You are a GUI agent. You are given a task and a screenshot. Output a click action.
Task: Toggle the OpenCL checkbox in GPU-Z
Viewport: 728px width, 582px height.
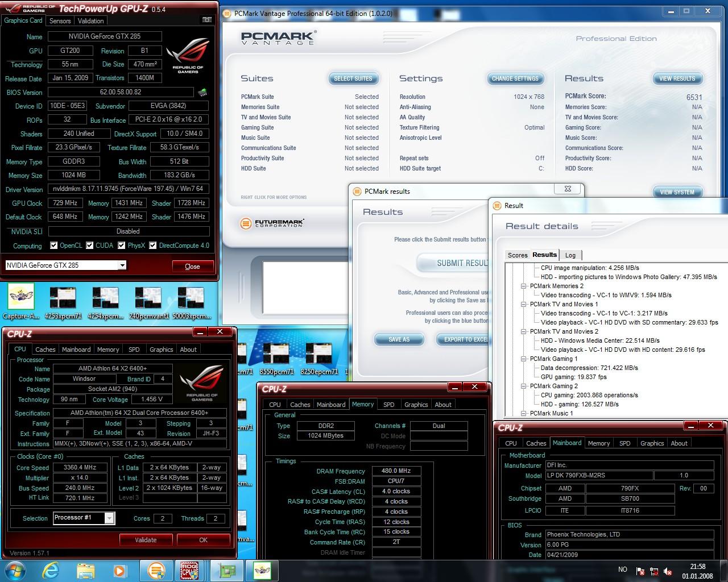53,246
